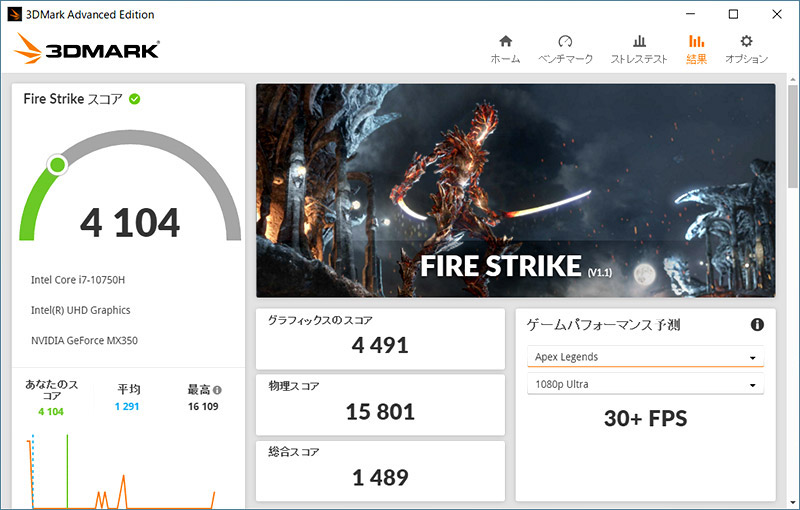
Task: Click the vertical scrollbar thumb
Action: (x=793, y=137)
